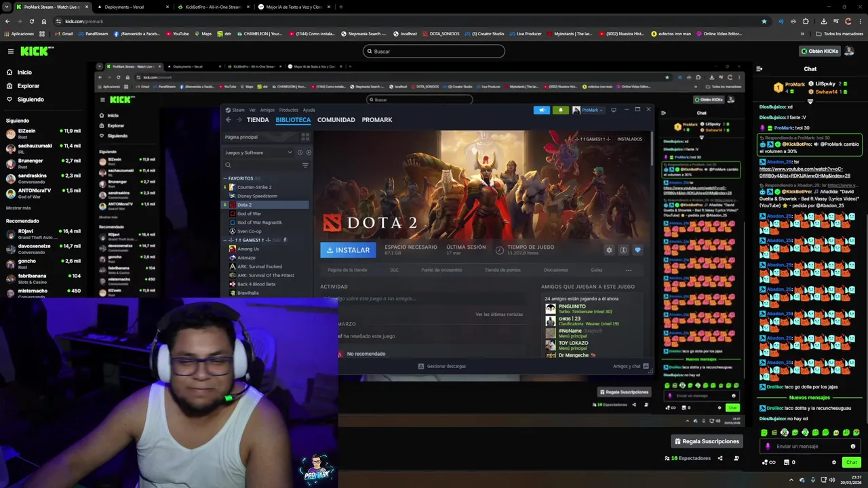Open Steam notifications bell button
The height and width of the screenshot is (488, 868).
tap(560, 110)
